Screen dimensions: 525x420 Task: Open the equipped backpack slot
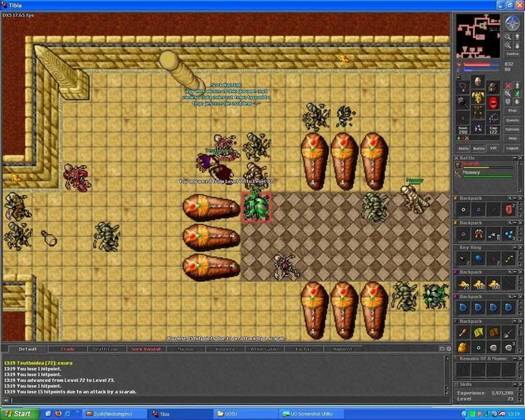coord(493,87)
